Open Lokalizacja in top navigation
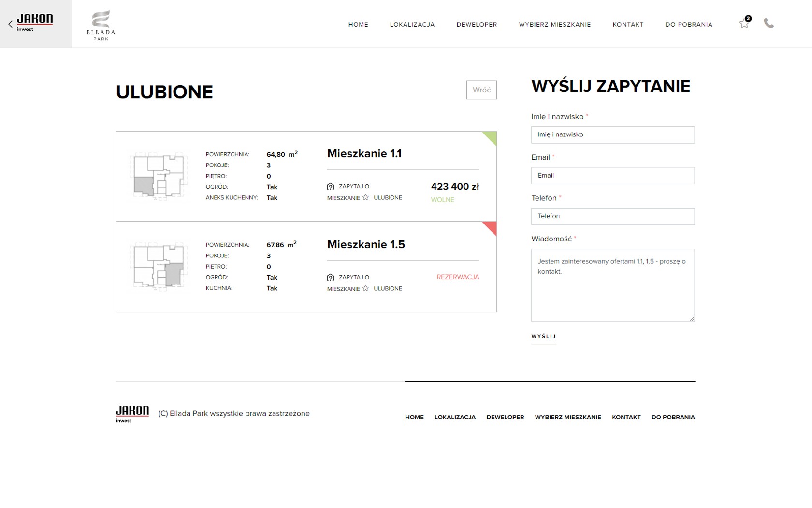Screen dimensions: 812x508 coord(412,24)
